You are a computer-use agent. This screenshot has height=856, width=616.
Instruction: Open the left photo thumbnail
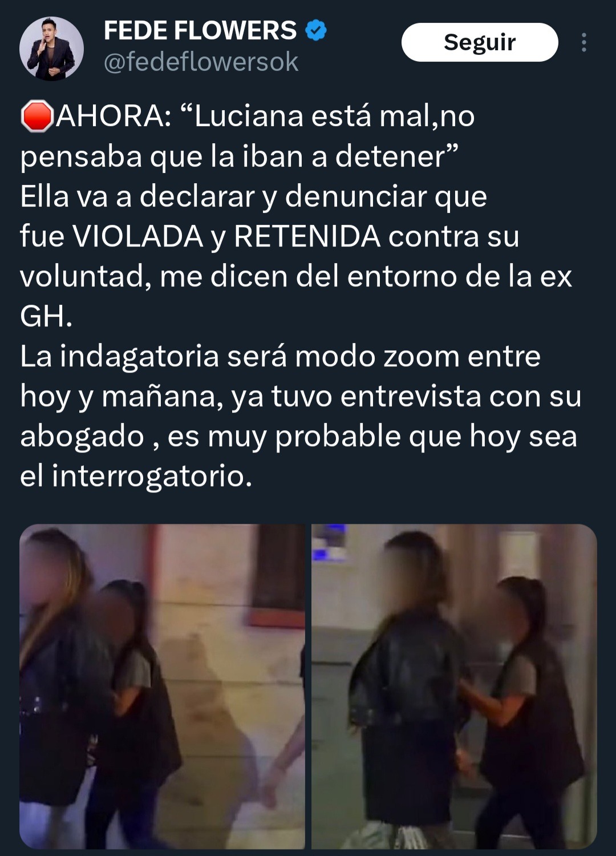pos(163,687)
